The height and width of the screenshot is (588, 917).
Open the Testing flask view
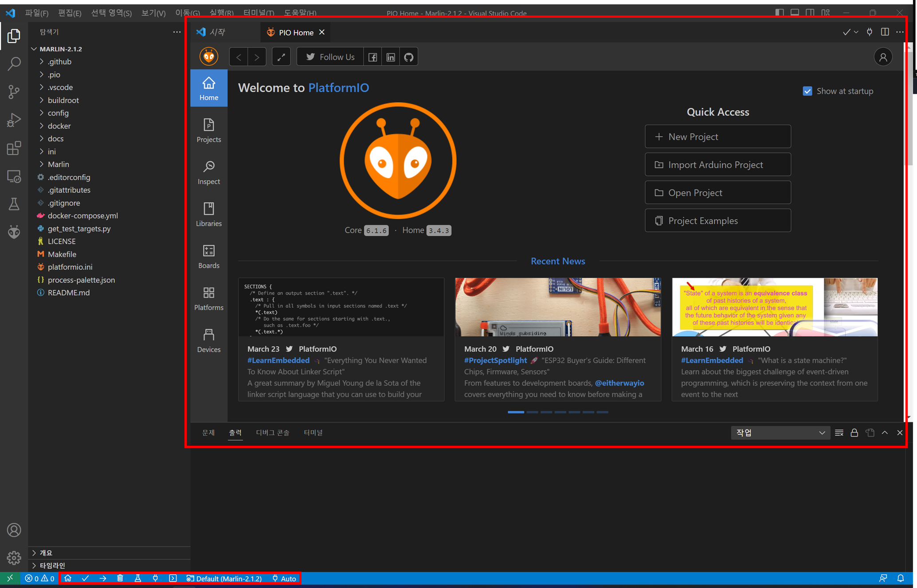(x=14, y=204)
